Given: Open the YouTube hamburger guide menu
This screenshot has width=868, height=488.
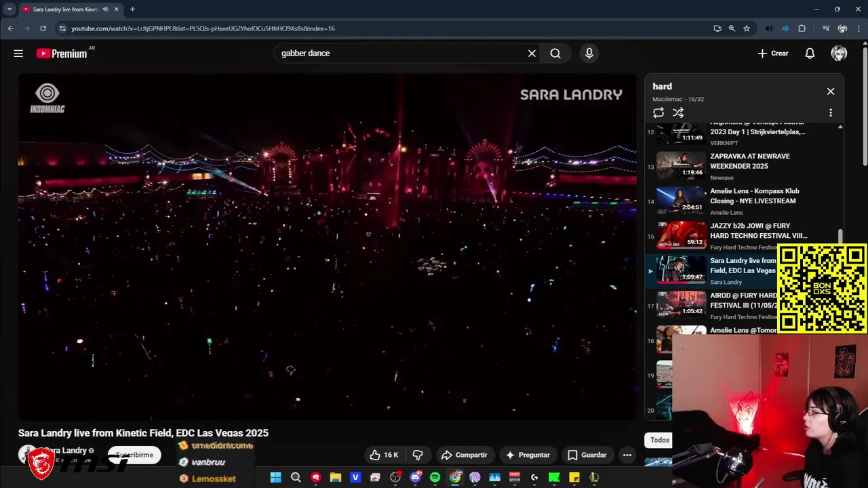Looking at the screenshot, I should tap(18, 54).
